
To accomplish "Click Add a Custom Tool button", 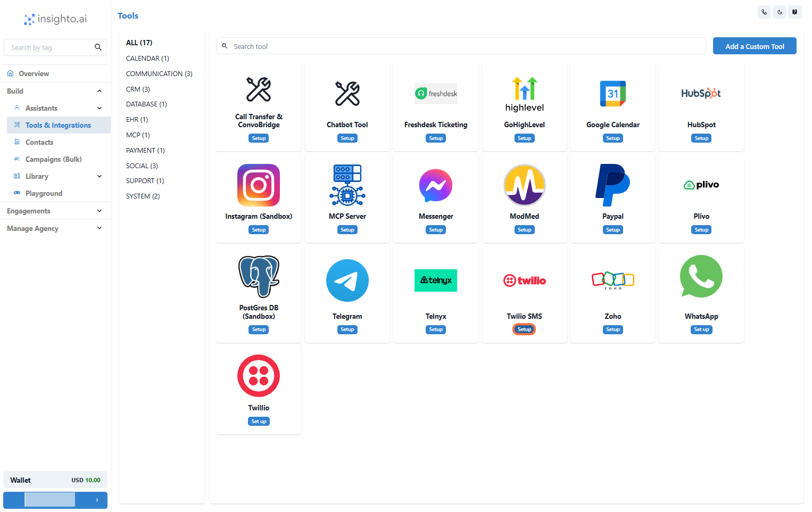I will (x=755, y=46).
